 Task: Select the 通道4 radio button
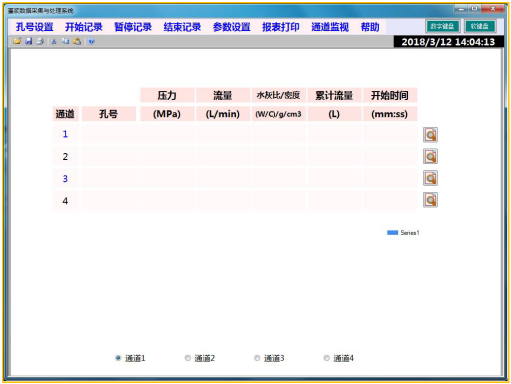pos(327,358)
